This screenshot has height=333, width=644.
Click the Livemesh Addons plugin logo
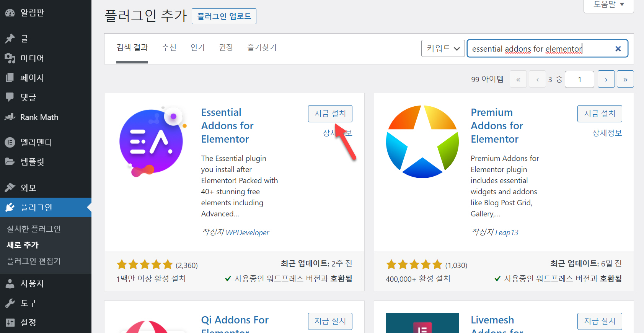tap(422, 323)
